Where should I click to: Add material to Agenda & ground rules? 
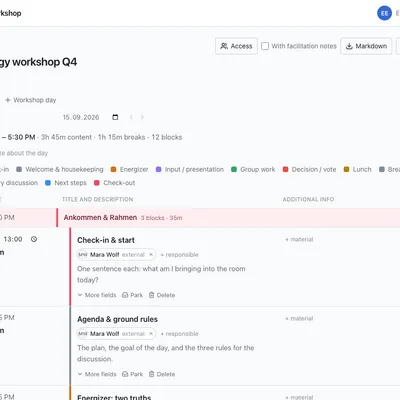[x=299, y=318]
